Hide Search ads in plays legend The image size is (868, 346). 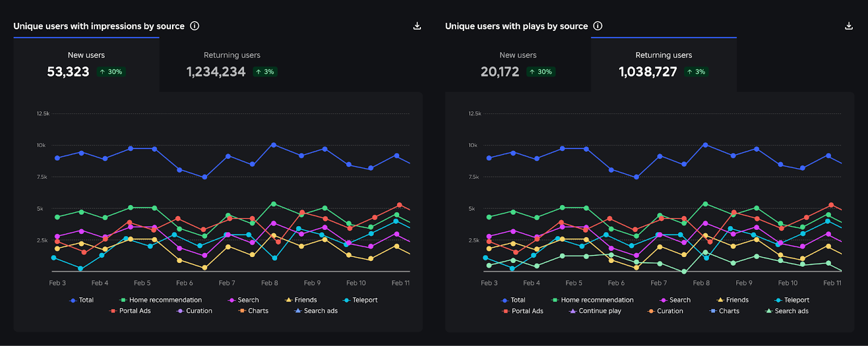point(787,311)
